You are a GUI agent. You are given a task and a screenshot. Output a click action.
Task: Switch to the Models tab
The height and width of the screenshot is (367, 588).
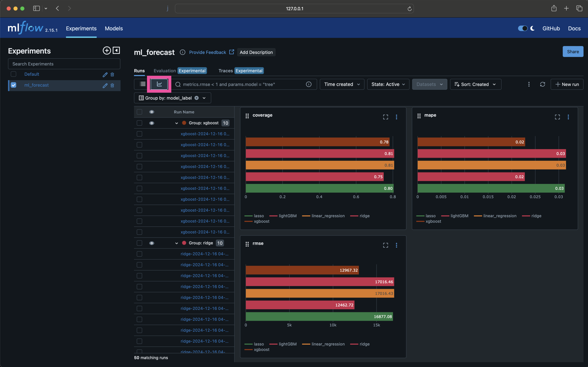[x=114, y=28]
